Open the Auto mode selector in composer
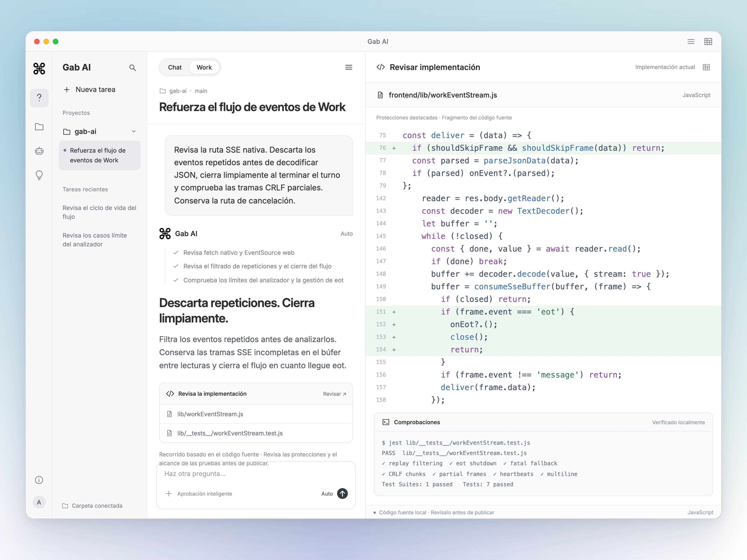The image size is (747, 560). pos(327,493)
